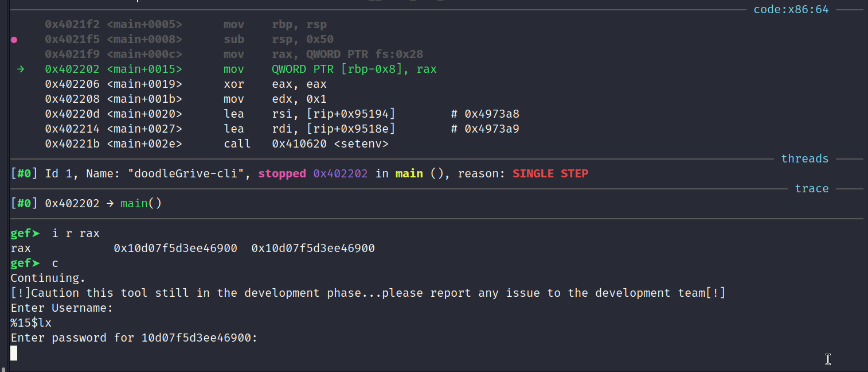Click the 'Enter password for' prompt line

coord(134,338)
